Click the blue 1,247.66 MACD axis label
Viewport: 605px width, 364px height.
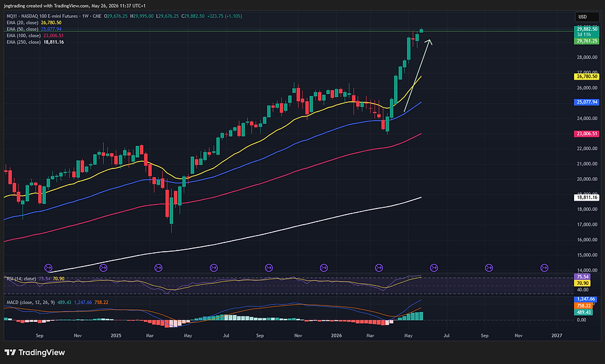(586, 299)
